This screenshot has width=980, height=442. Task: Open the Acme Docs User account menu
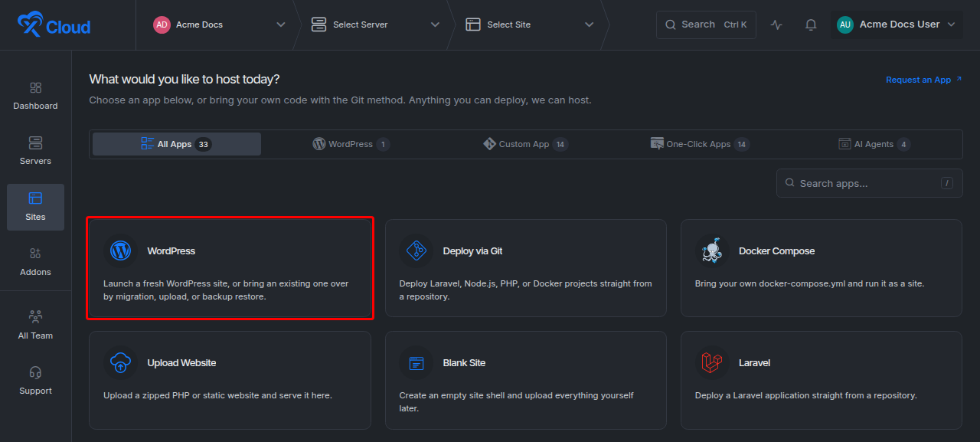coord(897,25)
